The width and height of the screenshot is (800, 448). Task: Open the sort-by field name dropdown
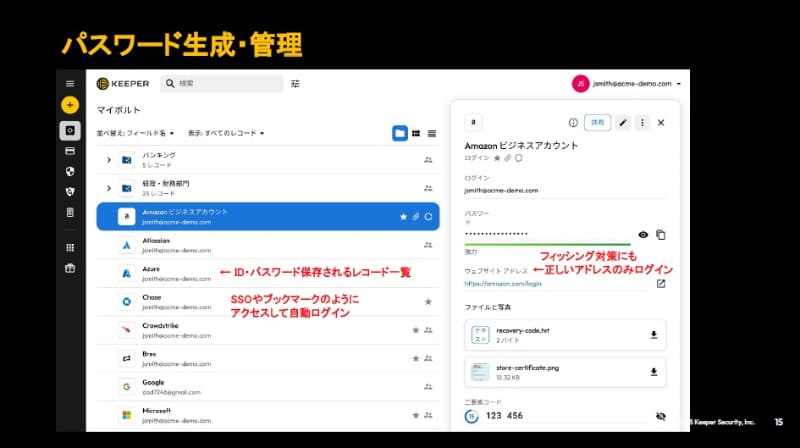[135, 133]
